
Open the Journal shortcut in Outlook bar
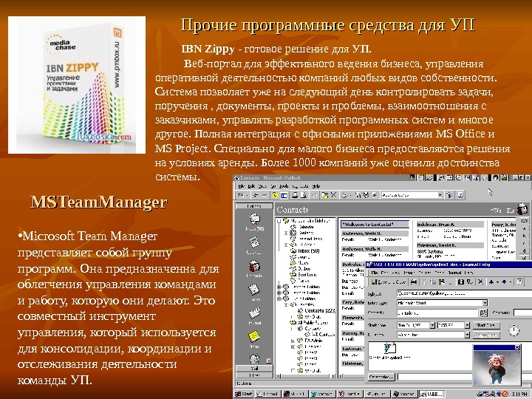(254, 316)
